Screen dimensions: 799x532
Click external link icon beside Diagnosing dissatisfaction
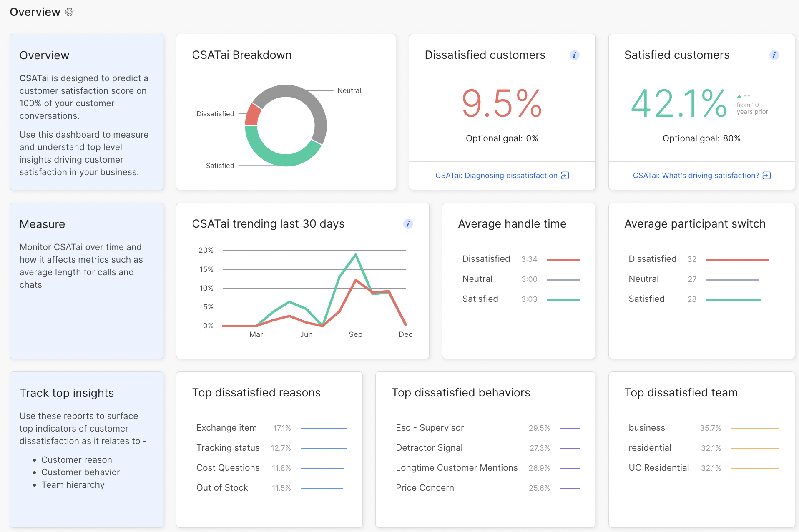565,176
